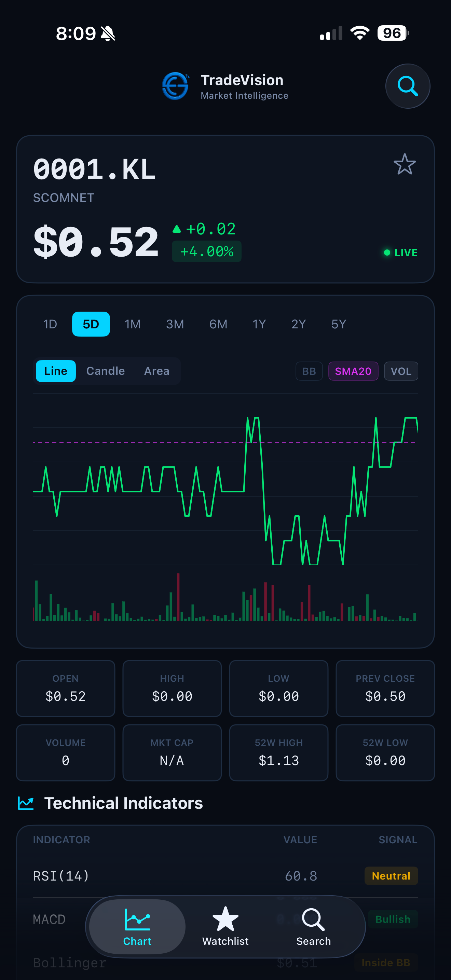
Task: Tap the VOLUME 0 stat card
Action: click(65, 753)
